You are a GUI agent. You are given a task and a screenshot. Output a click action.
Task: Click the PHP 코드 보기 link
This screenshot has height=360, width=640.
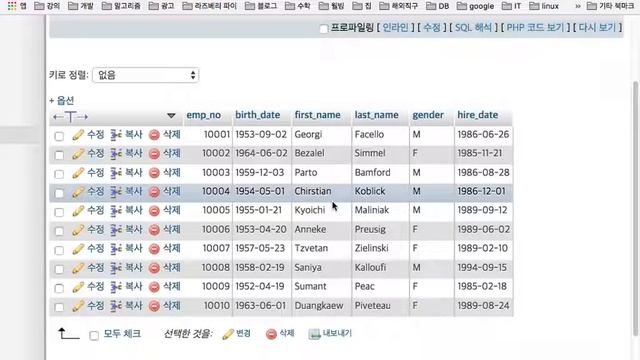(x=535, y=27)
